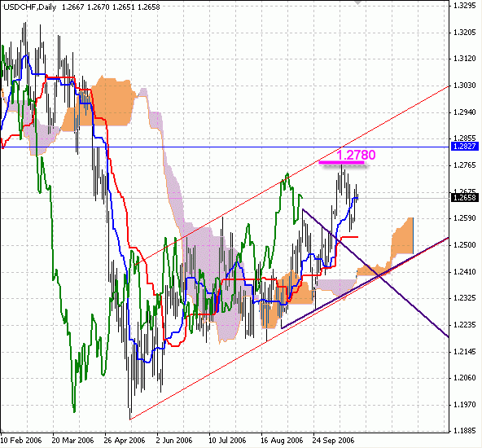Select the magenta marker line under 1.2780
Image resolution: width=482 pixels, height=448 pixels.
(x=341, y=162)
